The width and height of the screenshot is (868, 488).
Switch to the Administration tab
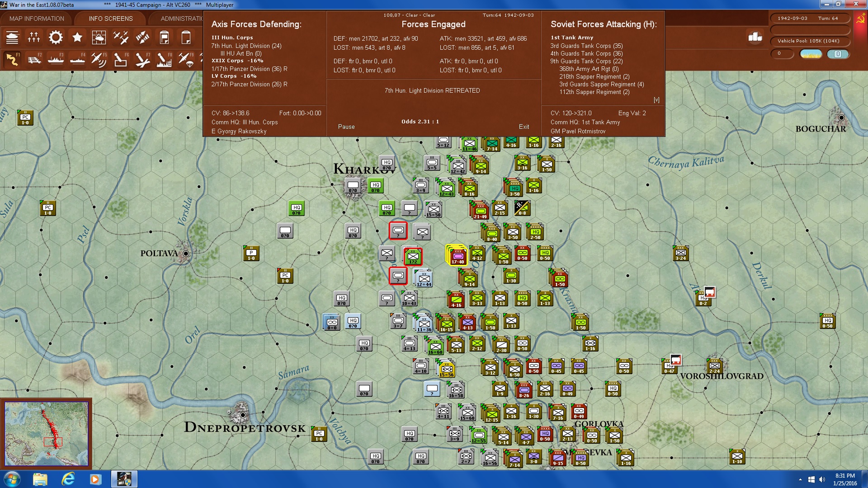(181, 19)
